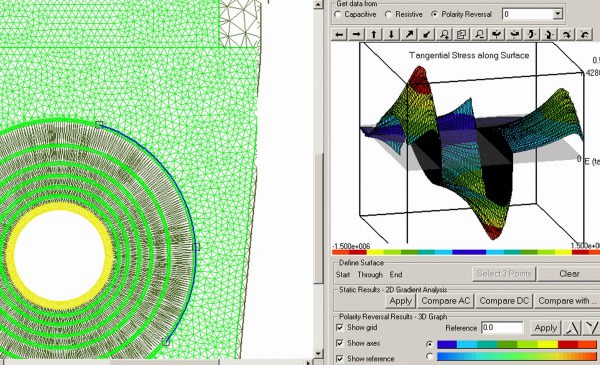600x365 pixels.
Task: Click the Compare with... button
Action: tap(567, 301)
